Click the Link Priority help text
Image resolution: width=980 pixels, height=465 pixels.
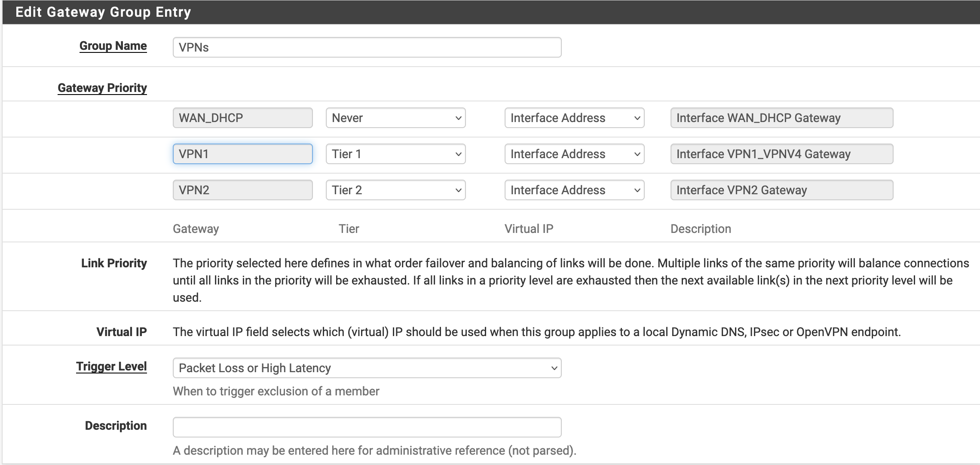click(570, 280)
